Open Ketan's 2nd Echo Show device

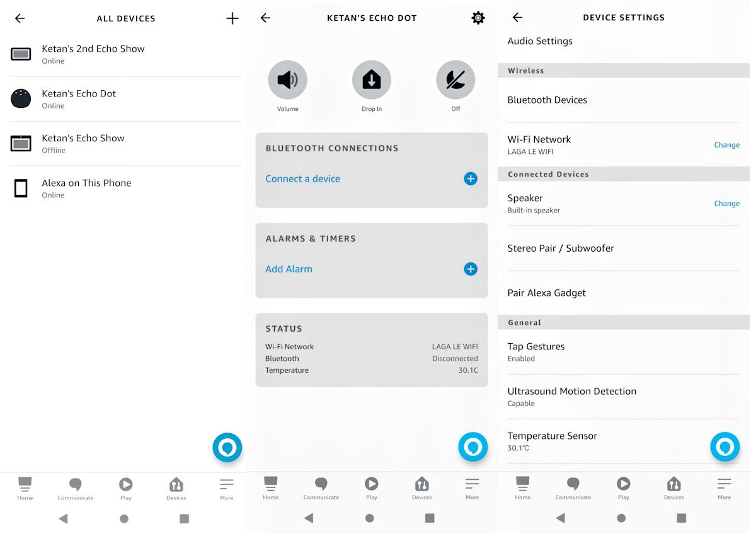click(126, 54)
